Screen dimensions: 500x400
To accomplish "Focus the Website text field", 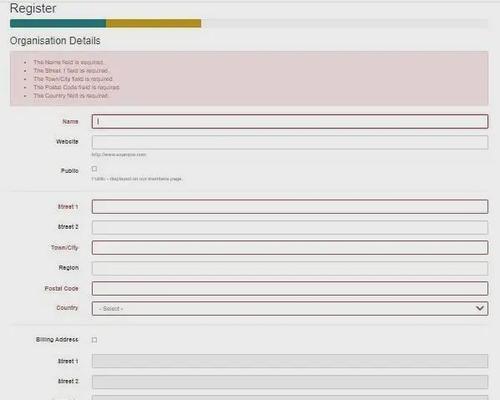I will point(290,142).
